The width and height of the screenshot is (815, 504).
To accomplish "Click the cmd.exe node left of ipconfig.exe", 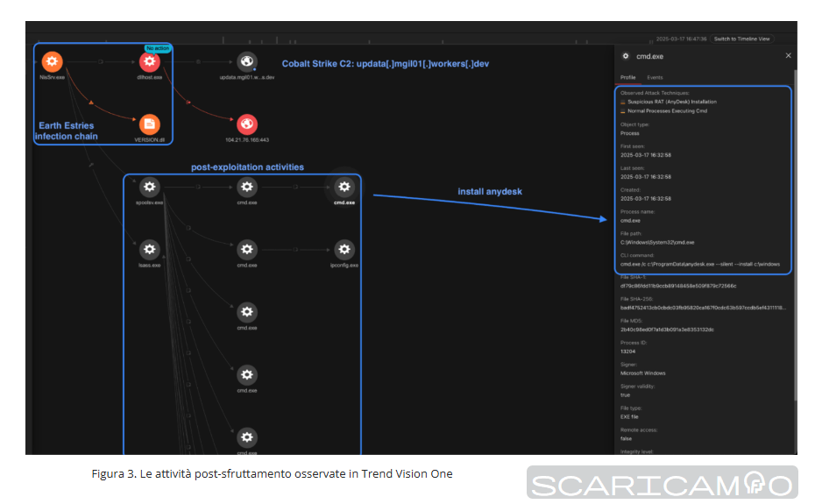I will coord(247,249).
